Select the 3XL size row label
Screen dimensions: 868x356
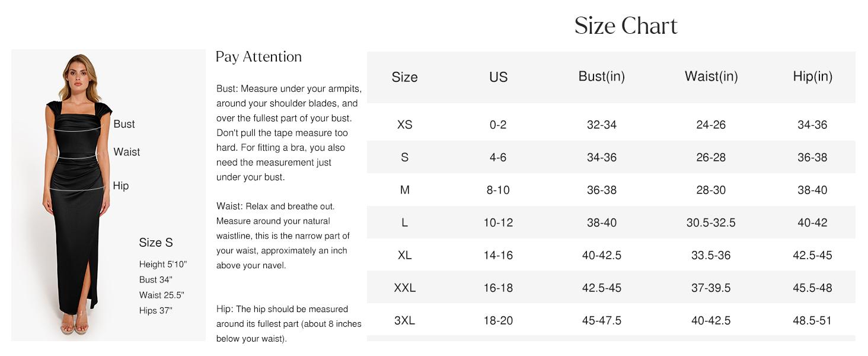pos(405,320)
